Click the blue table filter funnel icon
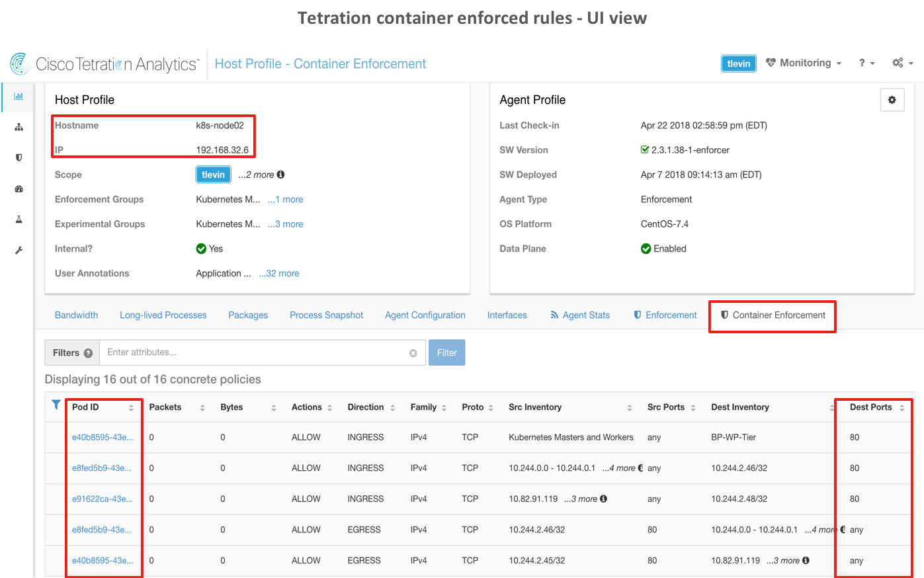 pos(56,405)
